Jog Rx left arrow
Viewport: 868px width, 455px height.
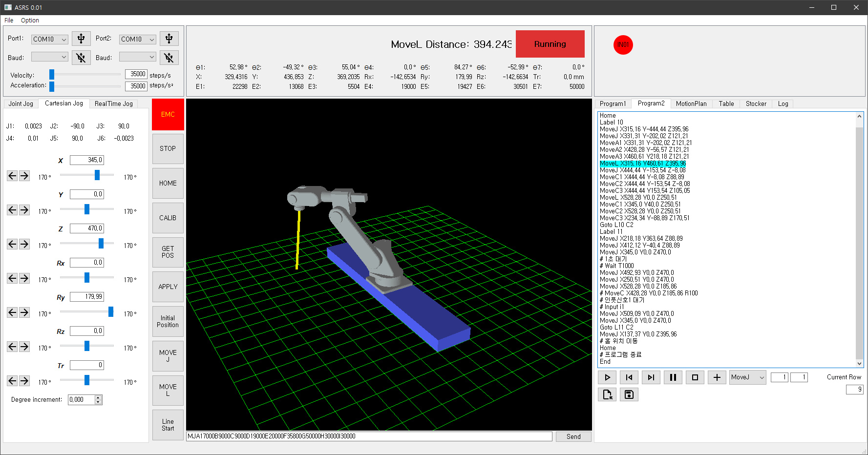[12, 278]
